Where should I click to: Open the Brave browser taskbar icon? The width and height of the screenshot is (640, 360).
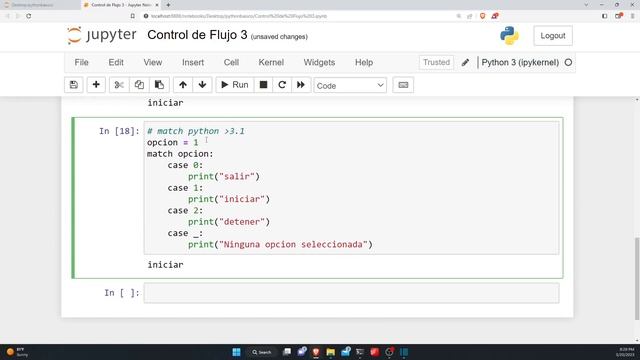point(316,352)
